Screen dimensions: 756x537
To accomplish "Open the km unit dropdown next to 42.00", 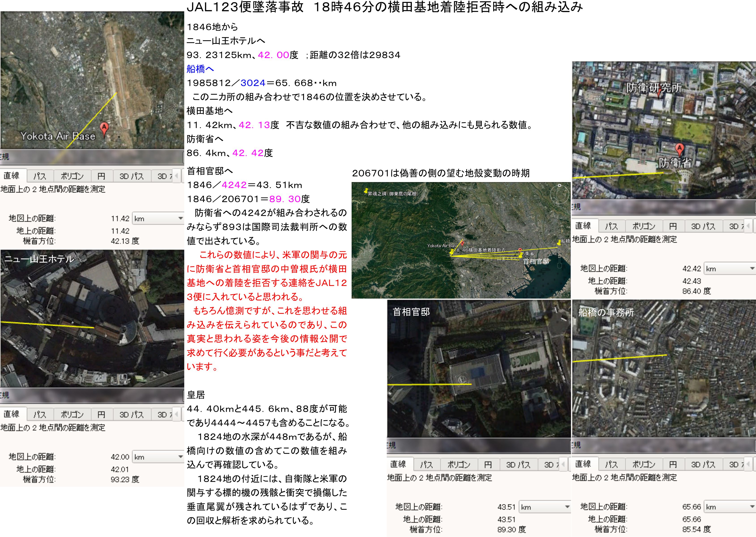I will click(x=181, y=457).
